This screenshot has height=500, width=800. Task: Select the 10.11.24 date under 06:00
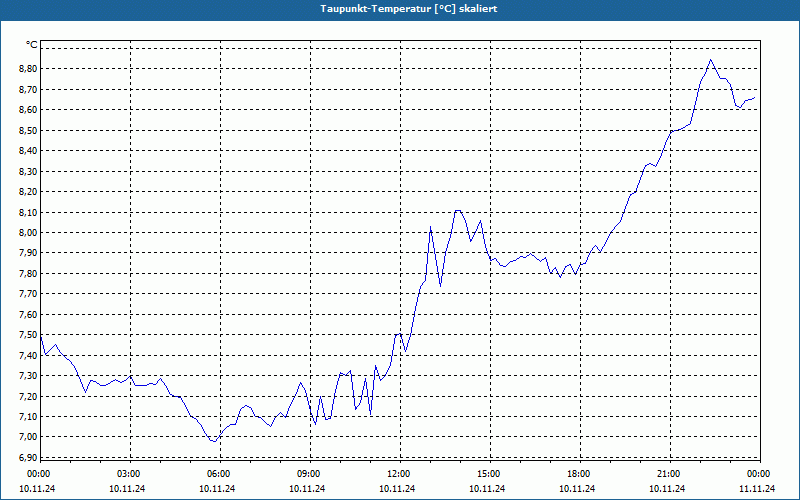tap(217, 489)
